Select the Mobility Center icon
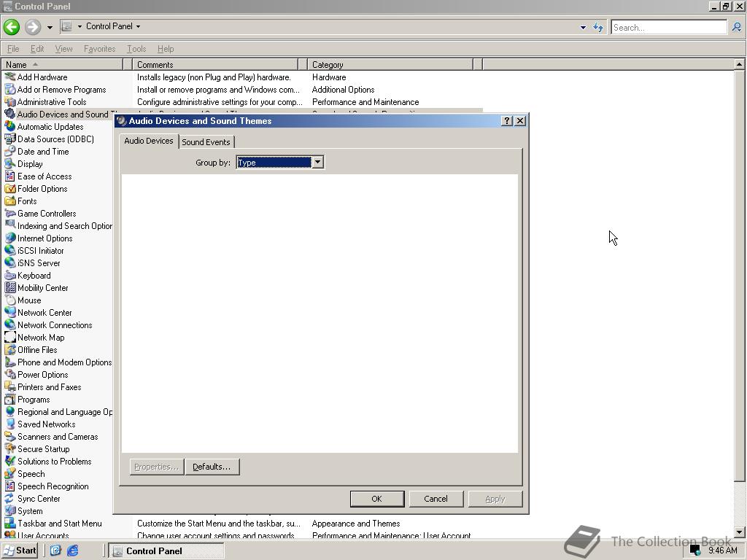 (x=10, y=287)
